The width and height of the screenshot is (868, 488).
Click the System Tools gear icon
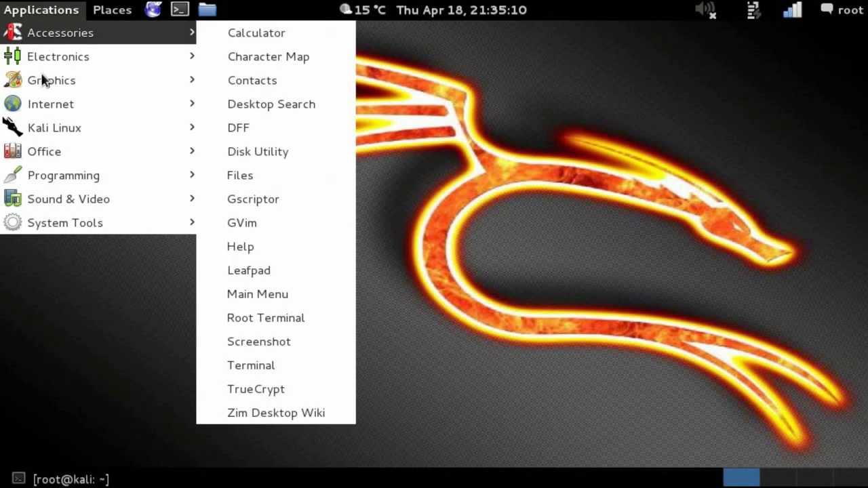12,222
